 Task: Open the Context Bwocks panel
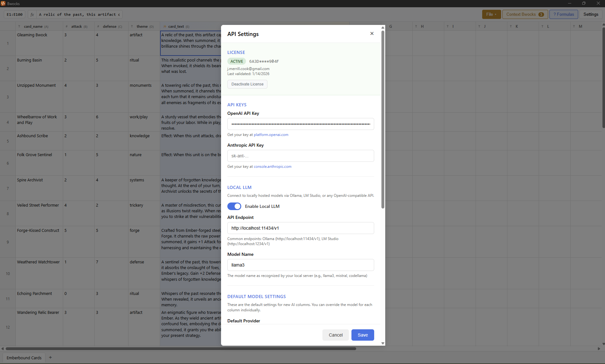[525, 15]
